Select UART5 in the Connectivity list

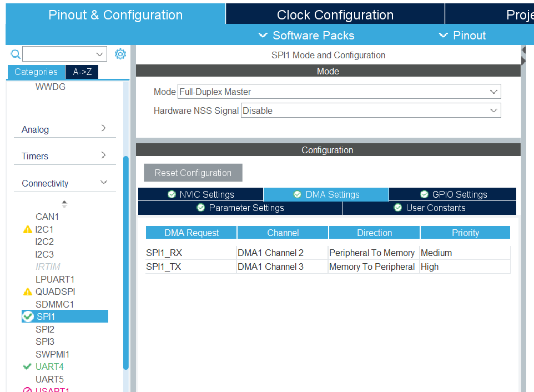click(x=49, y=379)
